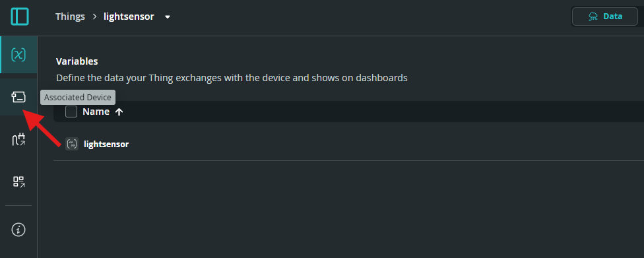
Task: Open the Sketch plug sidebar icon
Action: (18, 140)
